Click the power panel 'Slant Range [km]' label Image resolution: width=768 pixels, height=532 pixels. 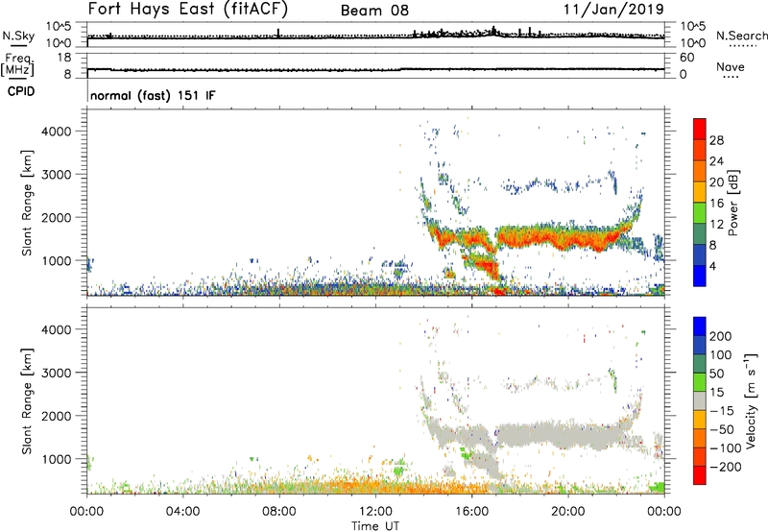click(x=27, y=203)
